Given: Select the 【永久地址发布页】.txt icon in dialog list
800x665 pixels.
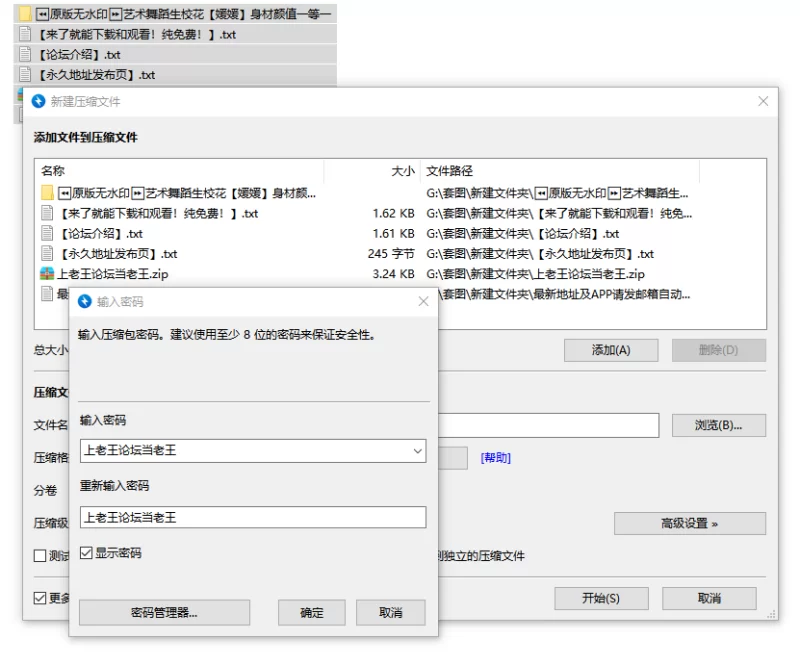Looking at the screenshot, I should tap(47, 253).
